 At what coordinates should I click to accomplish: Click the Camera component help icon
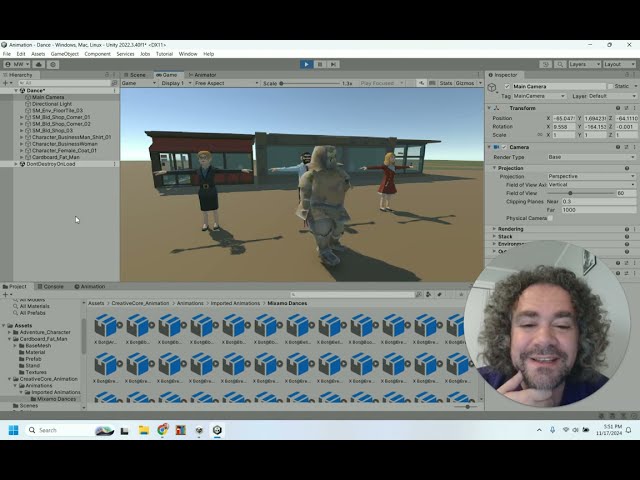pos(618,147)
